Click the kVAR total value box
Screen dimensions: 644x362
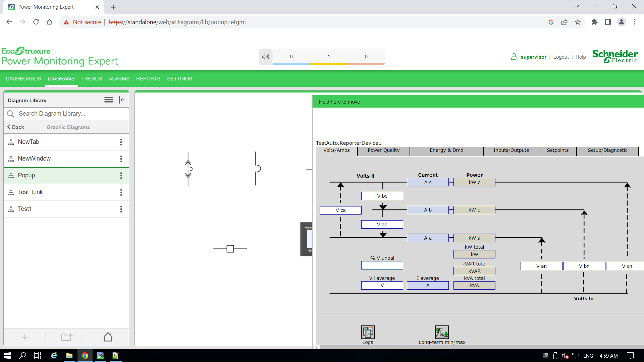[474, 271]
